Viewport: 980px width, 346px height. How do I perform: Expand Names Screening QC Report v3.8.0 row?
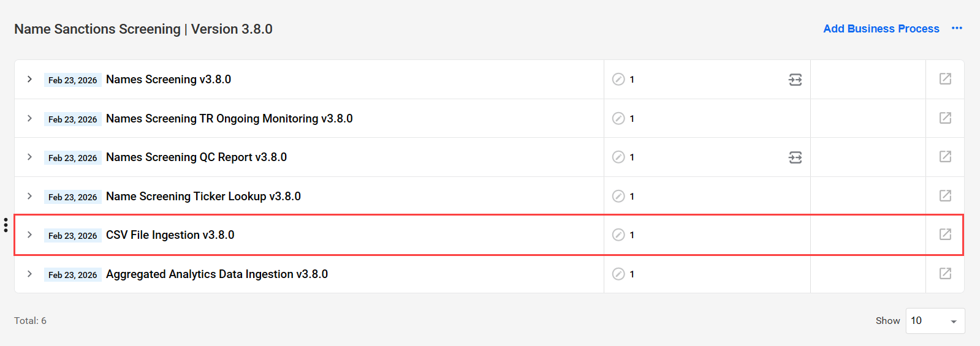29,157
